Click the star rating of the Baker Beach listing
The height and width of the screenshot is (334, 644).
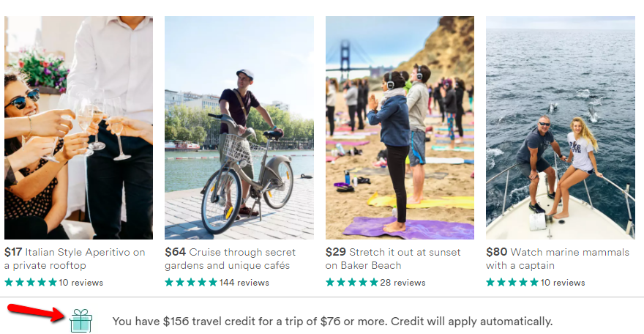tap(352, 282)
